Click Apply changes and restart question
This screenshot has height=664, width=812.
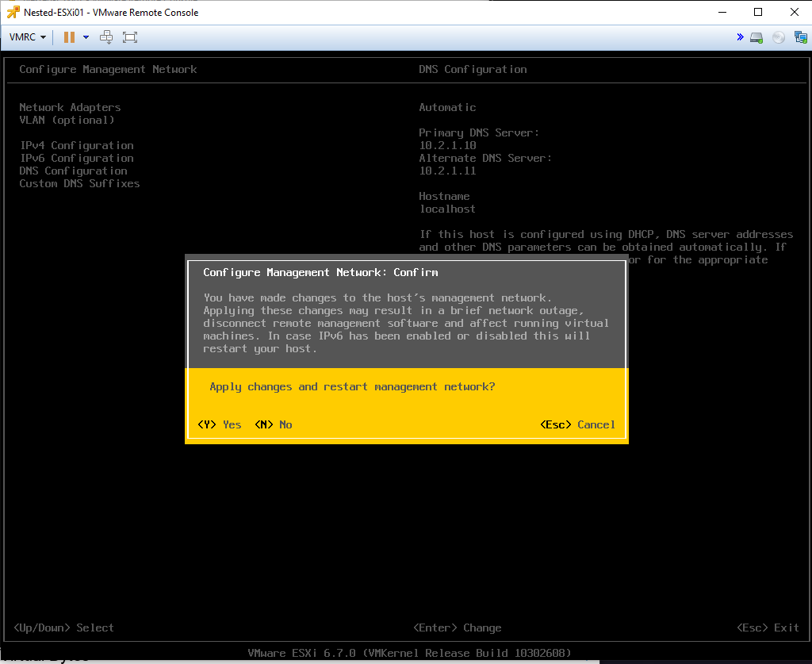(x=352, y=387)
